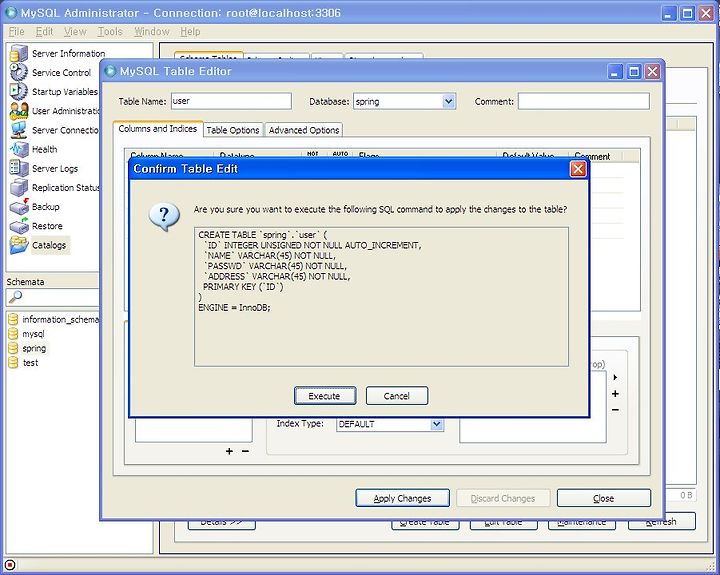The image size is (720, 575).
Task: Select the Health label in sidebar
Action: (45, 149)
